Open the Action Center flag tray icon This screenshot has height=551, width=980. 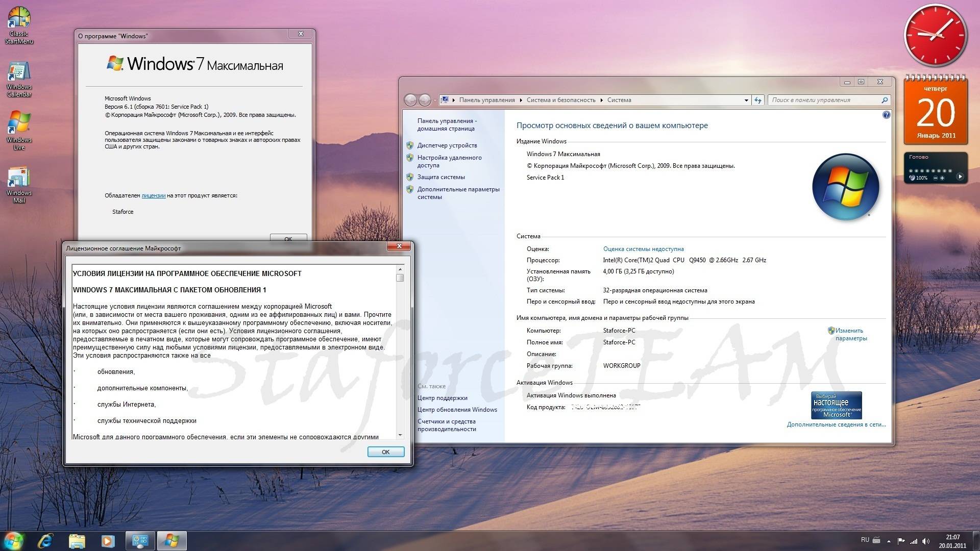pyautogui.click(x=901, y=541)
